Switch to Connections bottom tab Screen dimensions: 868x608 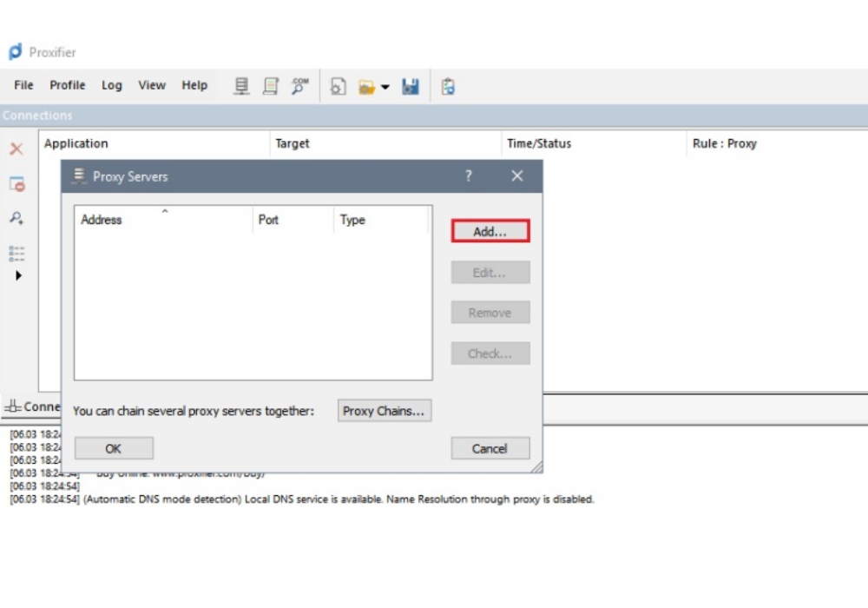pos(32,406)
